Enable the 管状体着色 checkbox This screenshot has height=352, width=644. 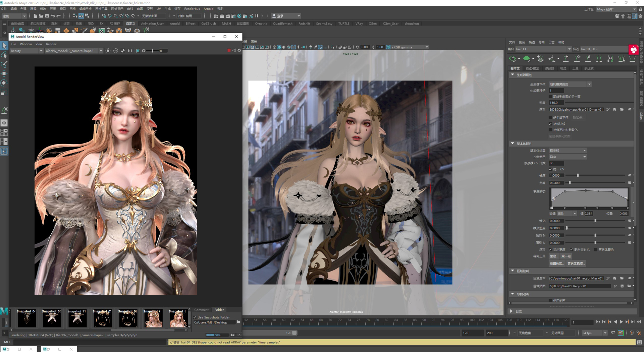(596, 250)
